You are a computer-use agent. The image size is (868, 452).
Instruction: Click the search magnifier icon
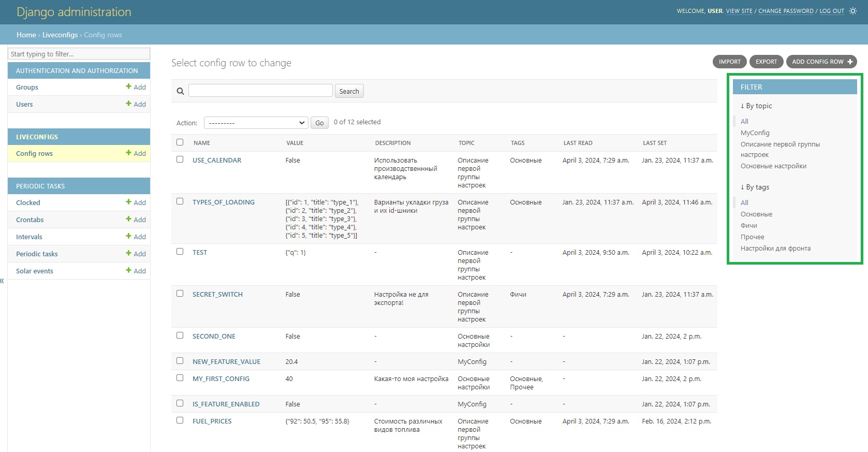180,91
